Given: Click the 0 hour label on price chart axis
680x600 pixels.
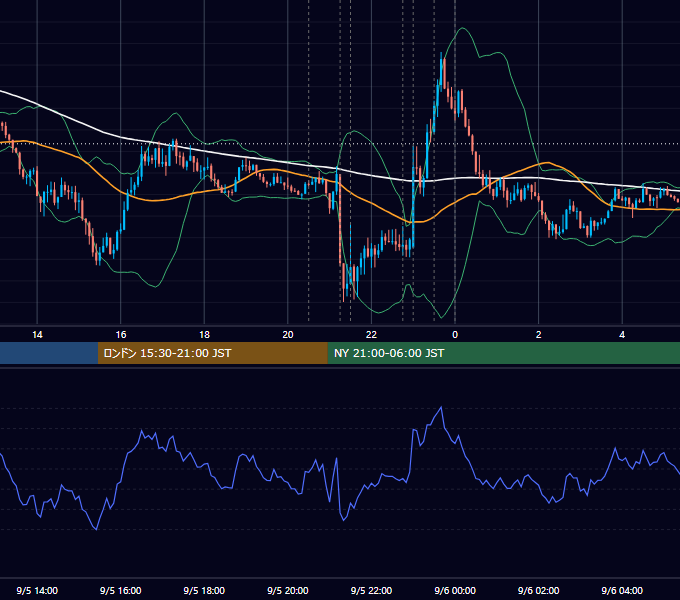Looking at the screenshot, I should click(455, 335).
